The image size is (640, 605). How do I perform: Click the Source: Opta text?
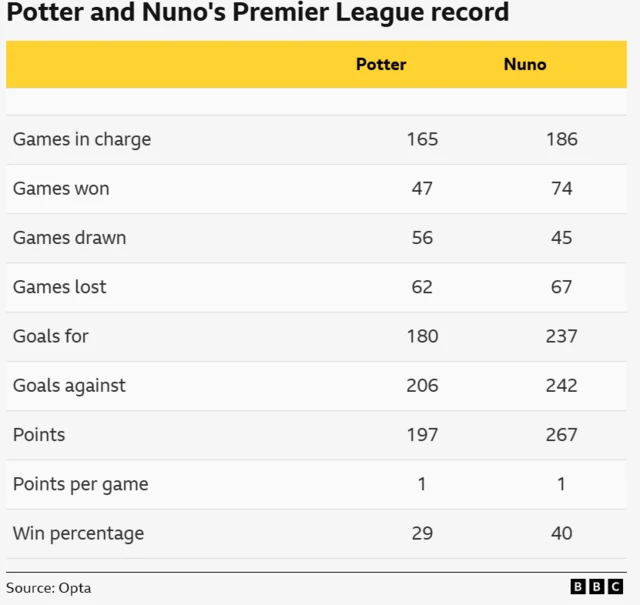[x=48, y=588]
